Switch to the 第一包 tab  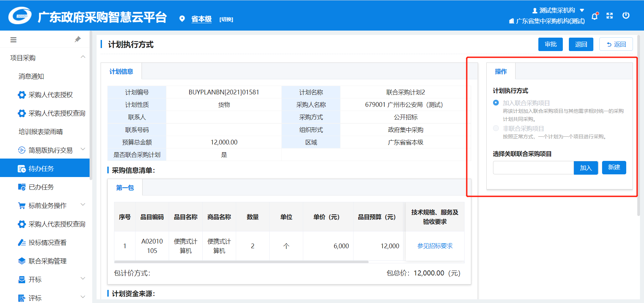click(x=125, y=188)
